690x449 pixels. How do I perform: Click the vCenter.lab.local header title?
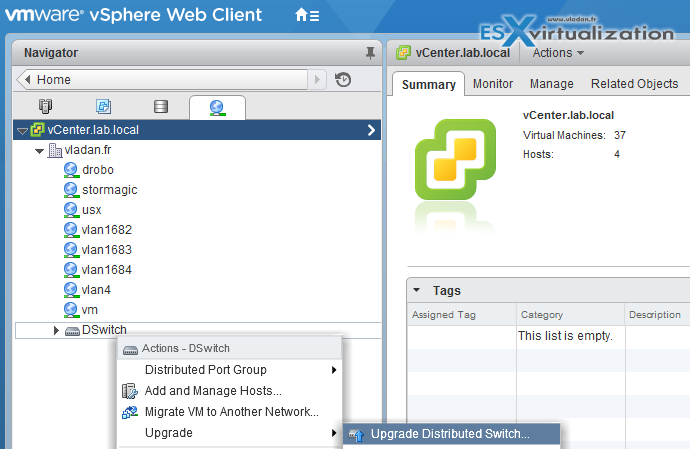[462, 53]
